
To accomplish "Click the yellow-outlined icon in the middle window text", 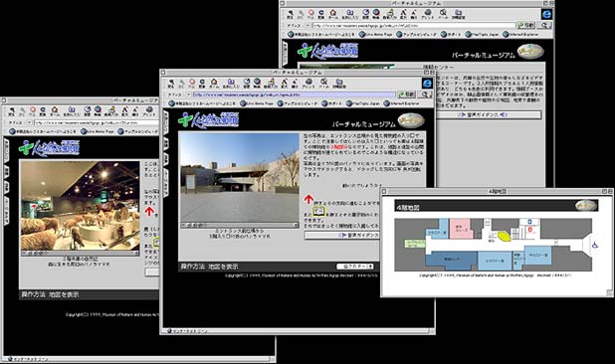I will click(318, 211).
